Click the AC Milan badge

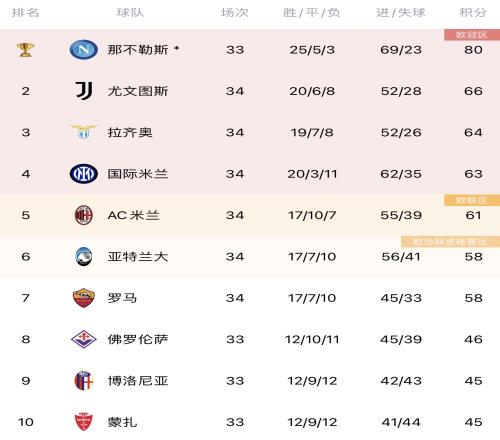(84, 215)
